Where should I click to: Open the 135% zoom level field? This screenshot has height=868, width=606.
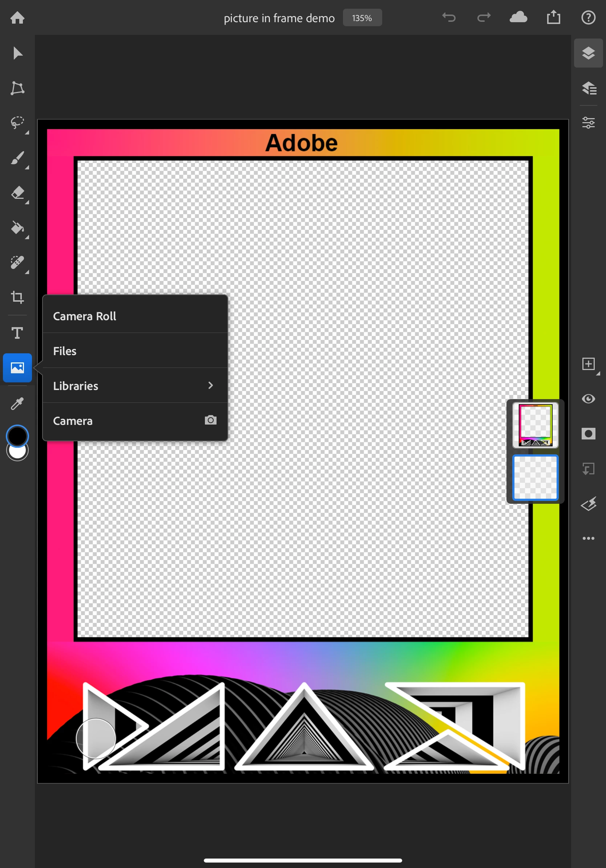tap(362, 18)
